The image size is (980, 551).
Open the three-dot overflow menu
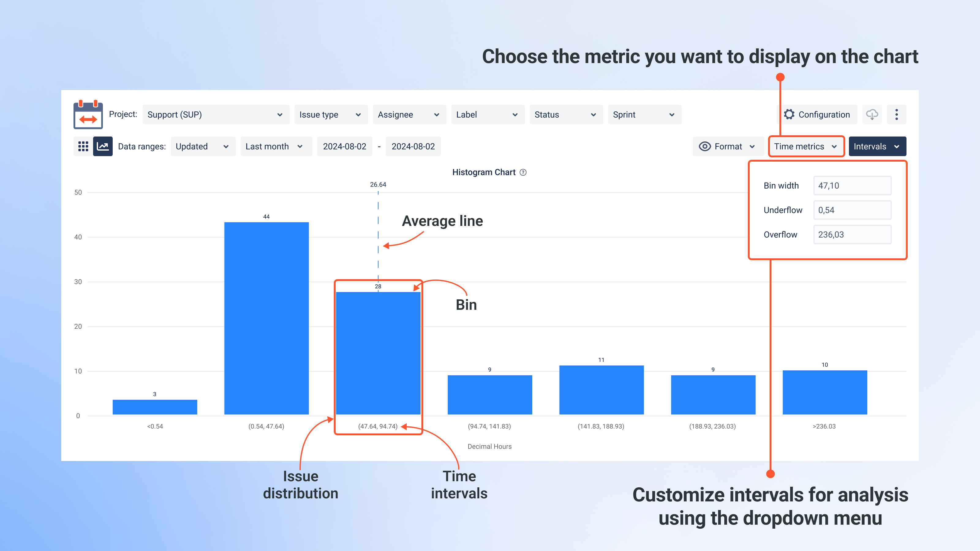897,114
